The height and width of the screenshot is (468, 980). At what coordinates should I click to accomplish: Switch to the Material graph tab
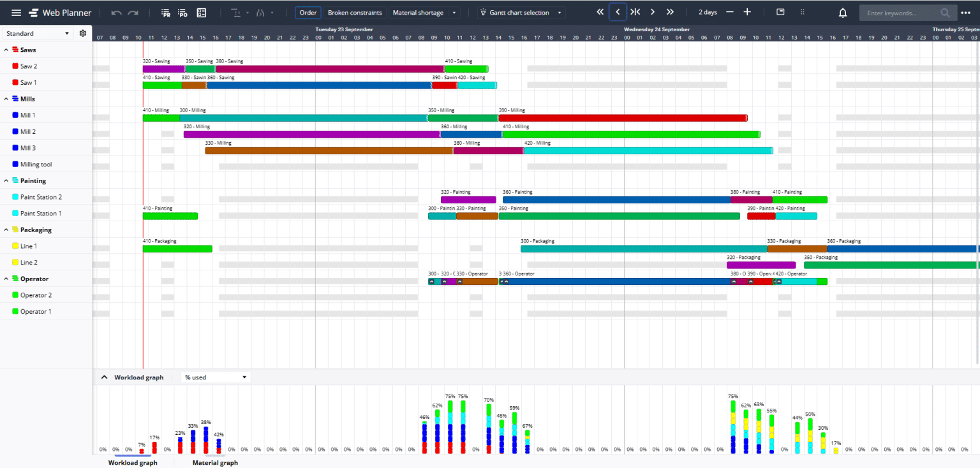tap(215, 463)
